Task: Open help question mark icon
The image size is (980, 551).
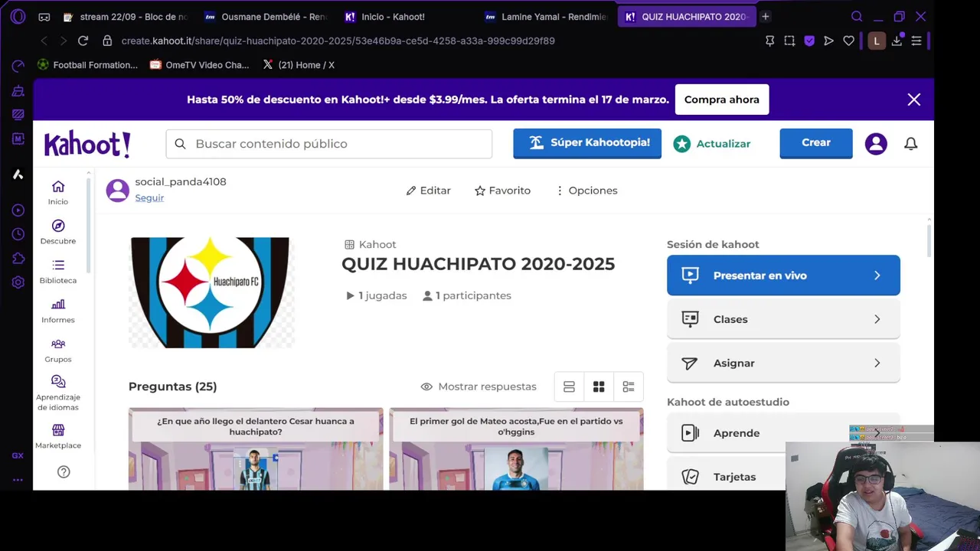Action: [x=64, y=472]
